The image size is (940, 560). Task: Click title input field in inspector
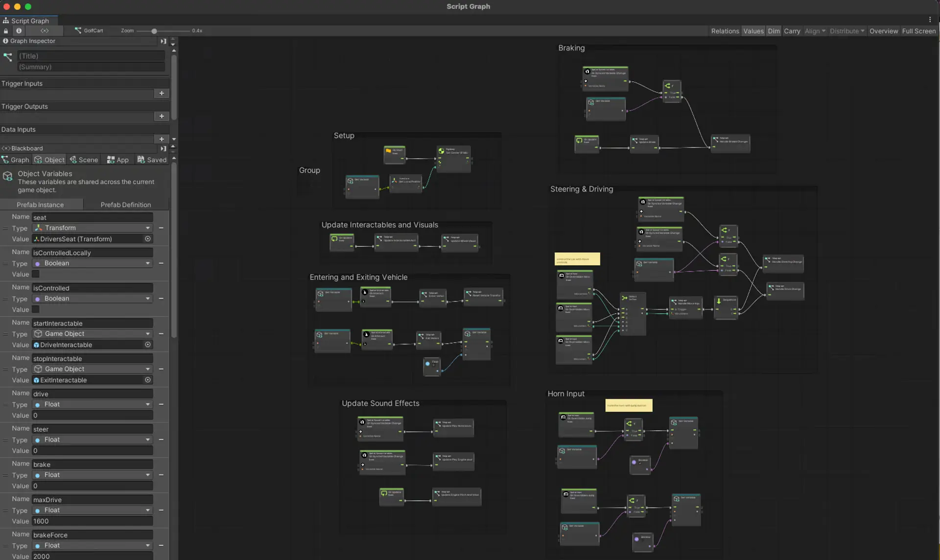click(x=92, y=55)
